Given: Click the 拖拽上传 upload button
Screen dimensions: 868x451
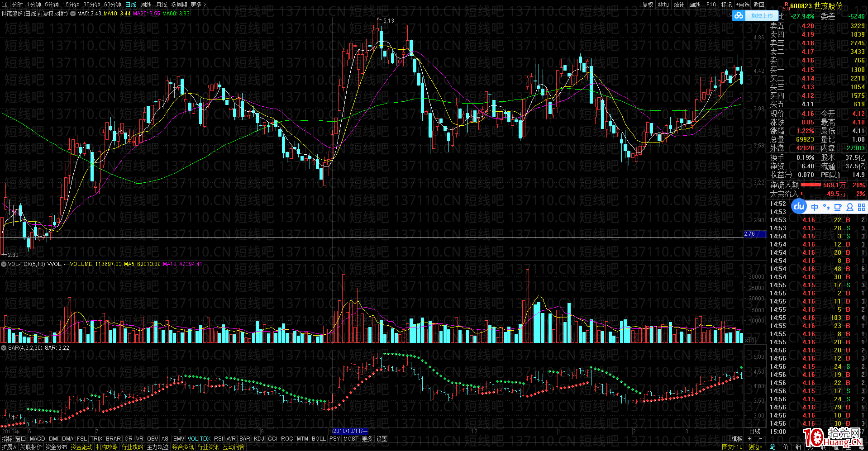Looking at the screenshot, I should point(762,16).
